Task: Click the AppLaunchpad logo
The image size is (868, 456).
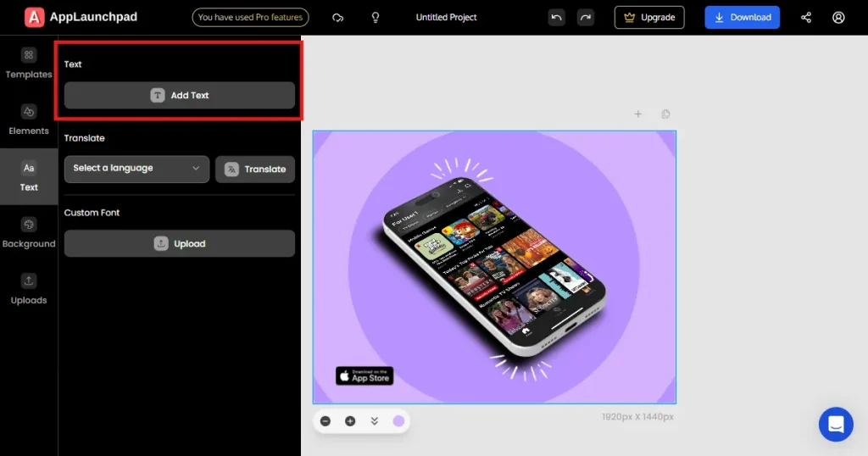Action: [81, 17]
